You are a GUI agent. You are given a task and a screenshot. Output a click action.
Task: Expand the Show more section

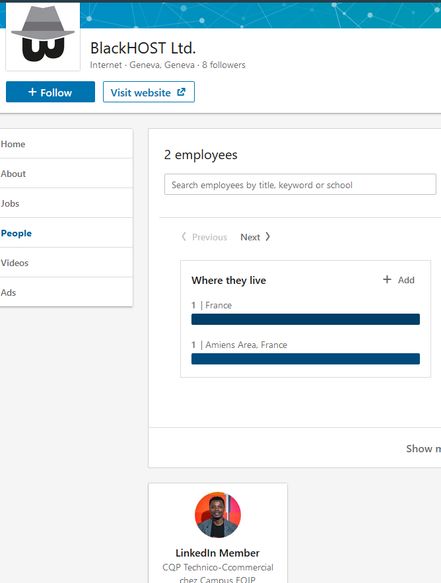[423, 448]
